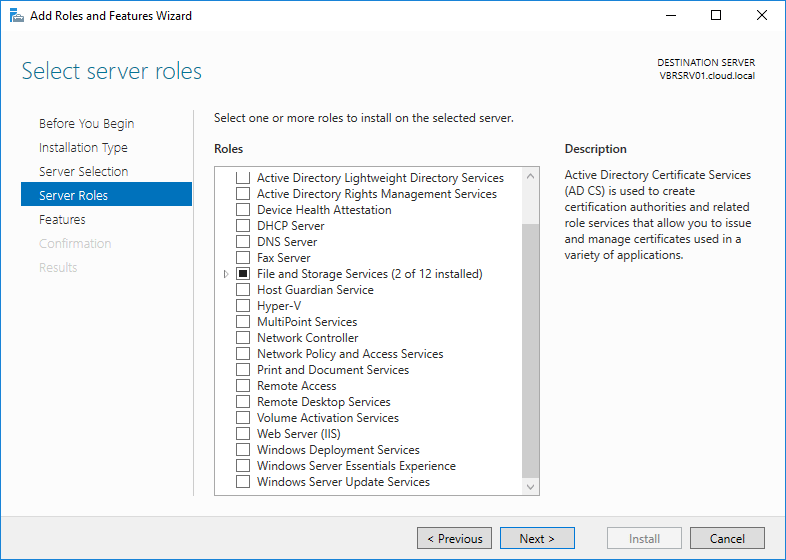This screenshot has height=560, width=786.
Task: Switch to the Server Selection step
Action: (83, 172)
